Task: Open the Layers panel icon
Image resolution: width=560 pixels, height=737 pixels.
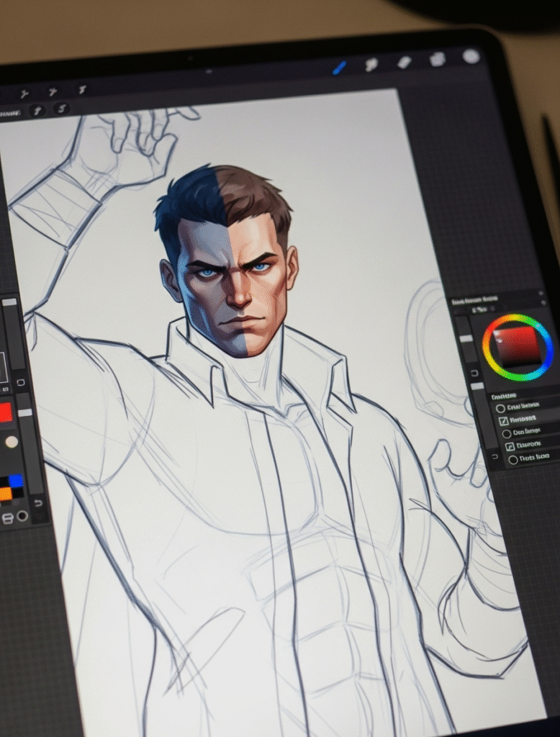Action: (438, 59)
